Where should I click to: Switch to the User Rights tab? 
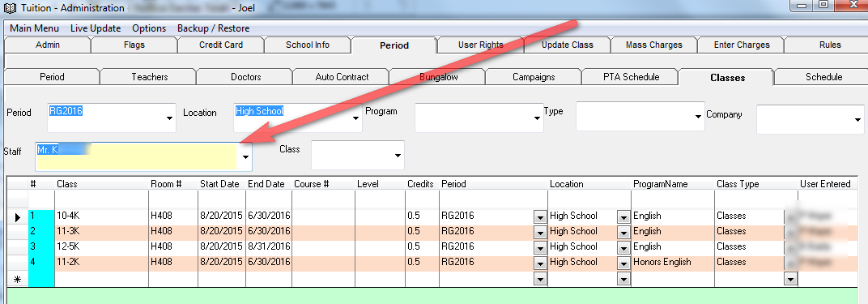tap(480, 45)
